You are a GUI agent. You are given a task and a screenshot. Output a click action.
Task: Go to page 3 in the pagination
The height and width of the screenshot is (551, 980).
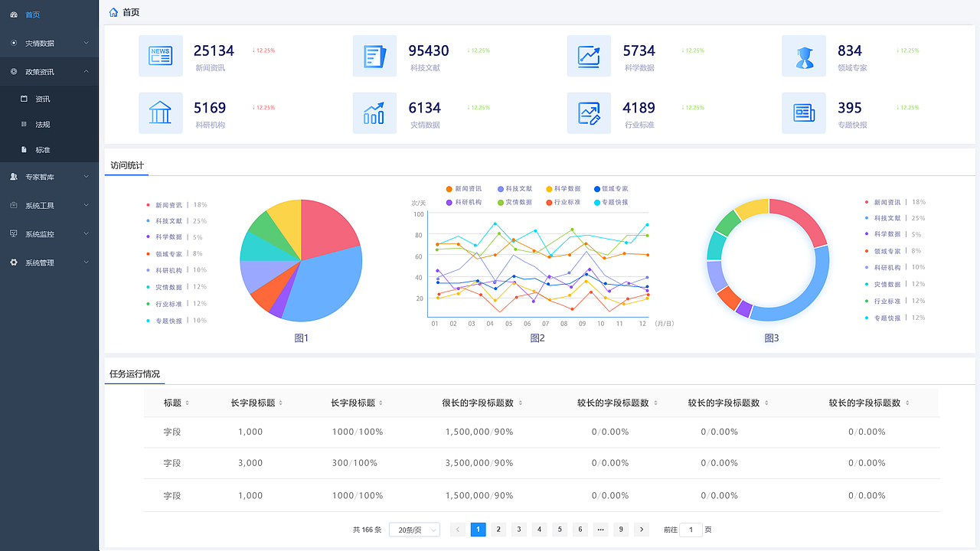519,529
